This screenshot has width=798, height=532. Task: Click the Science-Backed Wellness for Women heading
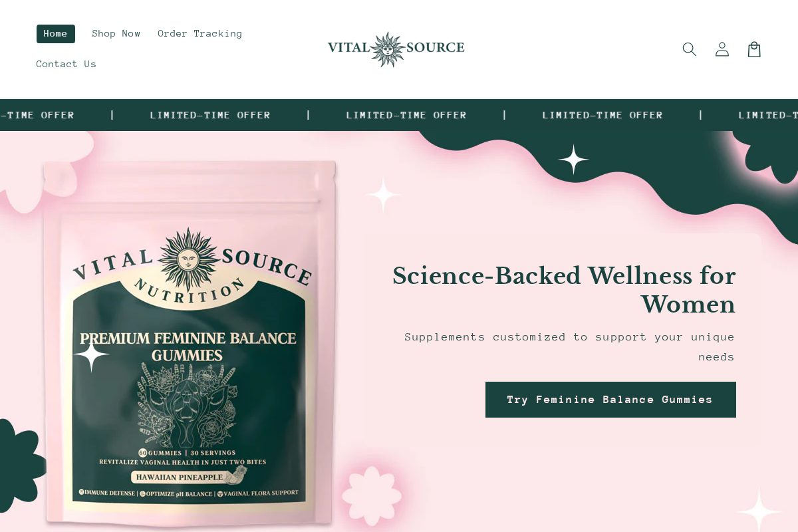coord(564,290)
